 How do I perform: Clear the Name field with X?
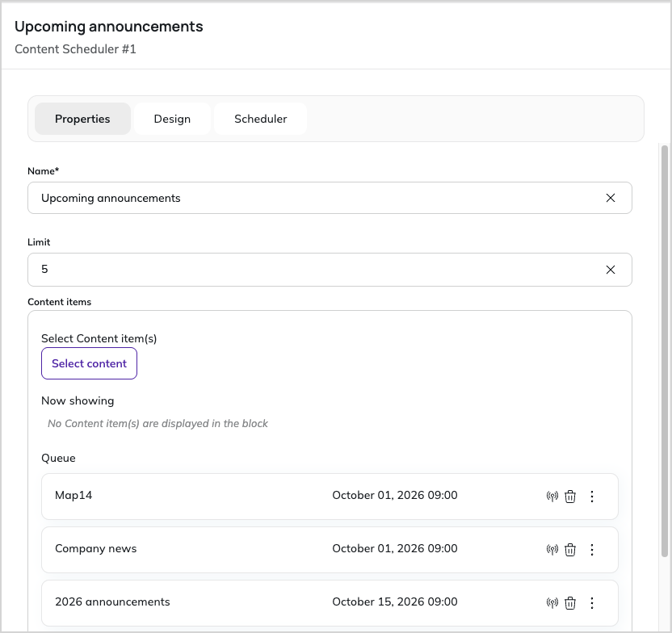pyautogui.click(x=611, y=198)
